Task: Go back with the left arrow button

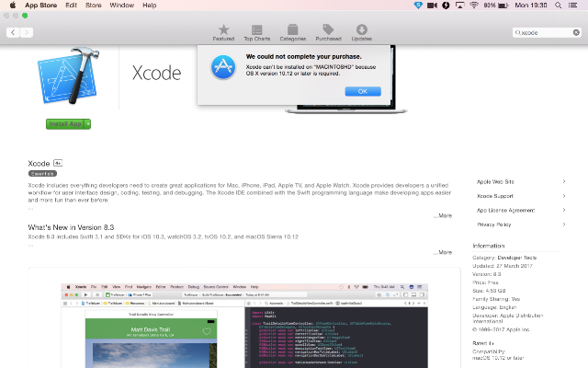Action: click(x=13, y=32)
